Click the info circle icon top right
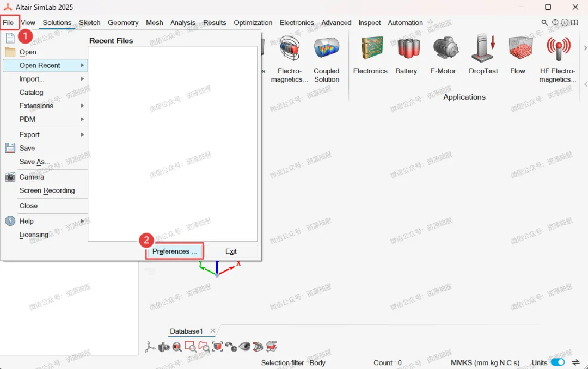Screen dimensions: 588x369 565,22
